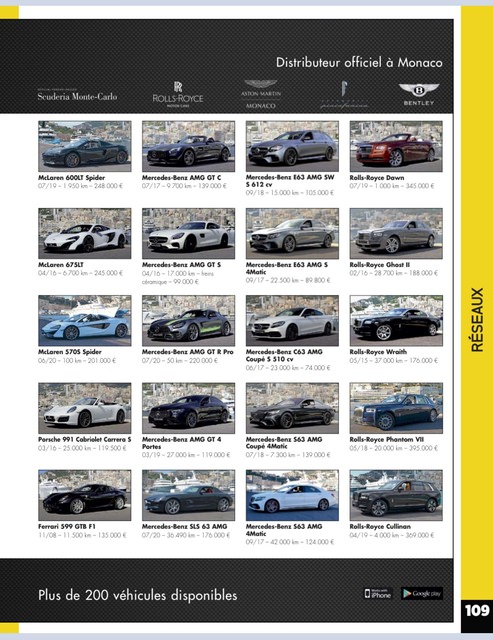493x640 pixels.
Task: Click the Rolls-Royce Motor Cars logo
Action: [178, 94]
